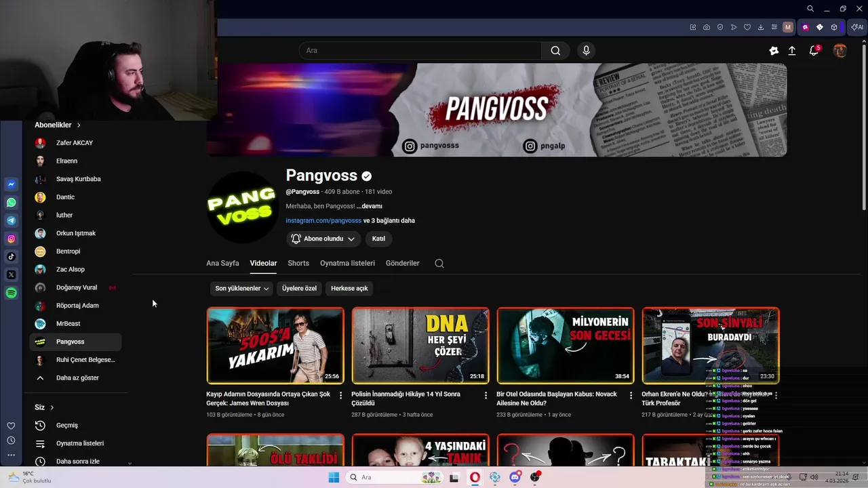Switch to the 'Gönderiler' channel tab

403,263
